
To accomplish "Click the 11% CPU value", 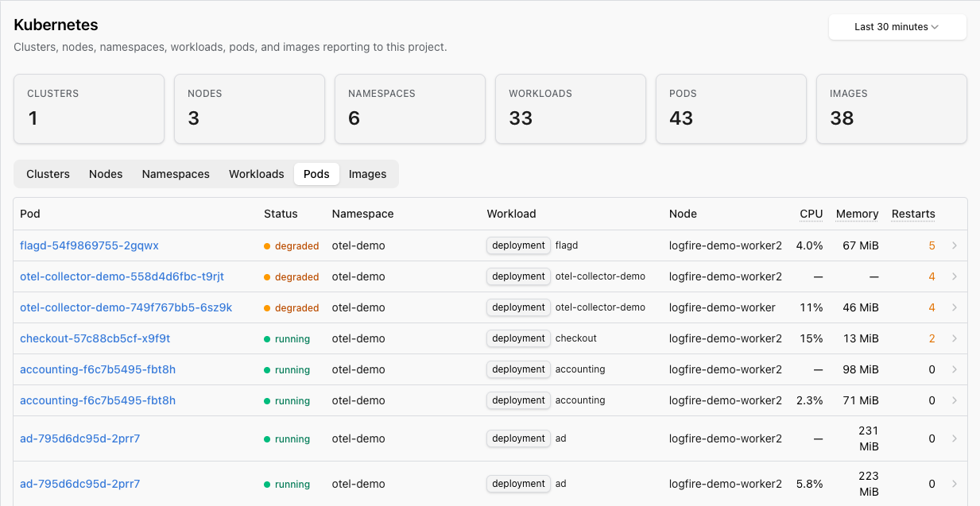I will (x=812, y=307).
